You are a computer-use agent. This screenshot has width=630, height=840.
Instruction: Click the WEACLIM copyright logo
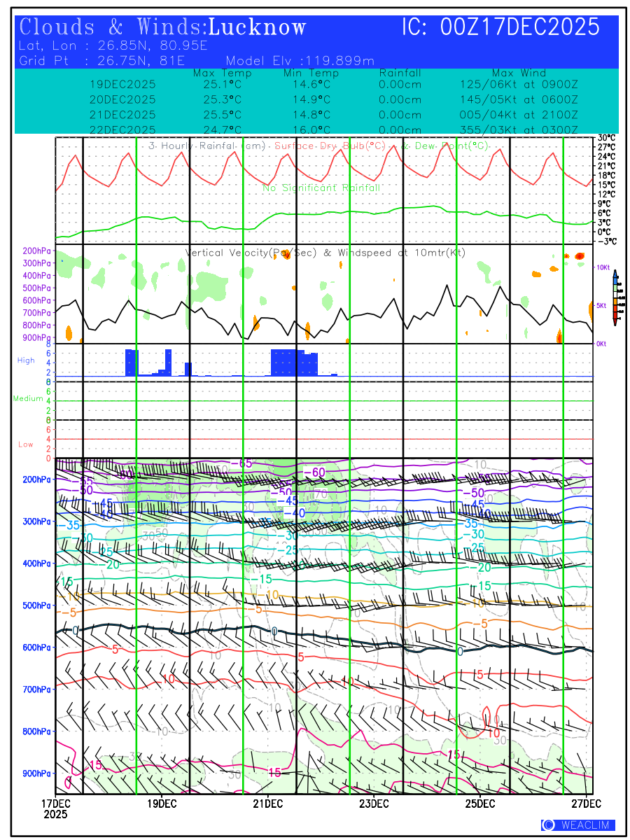pos(578,825)
